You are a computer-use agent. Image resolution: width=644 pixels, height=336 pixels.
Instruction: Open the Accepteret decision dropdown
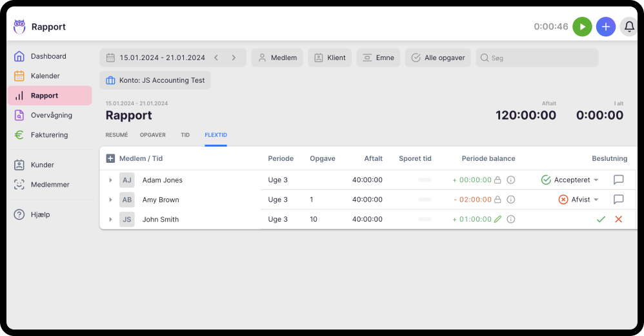tap(570, 180)
